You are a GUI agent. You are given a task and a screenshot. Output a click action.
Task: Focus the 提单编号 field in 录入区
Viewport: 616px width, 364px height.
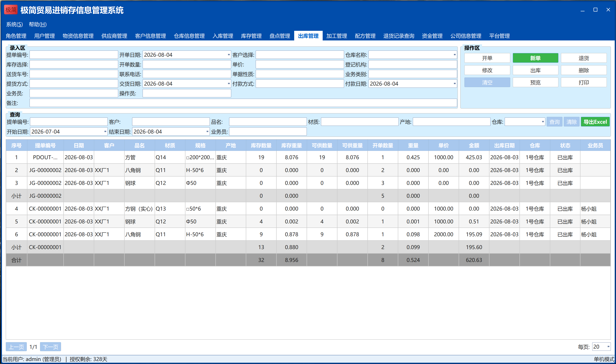[74, 55]
